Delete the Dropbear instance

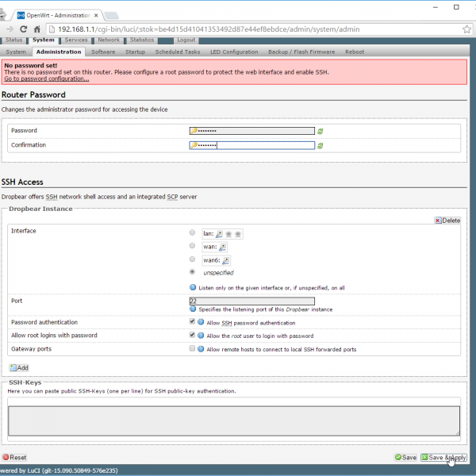(447, 220)
